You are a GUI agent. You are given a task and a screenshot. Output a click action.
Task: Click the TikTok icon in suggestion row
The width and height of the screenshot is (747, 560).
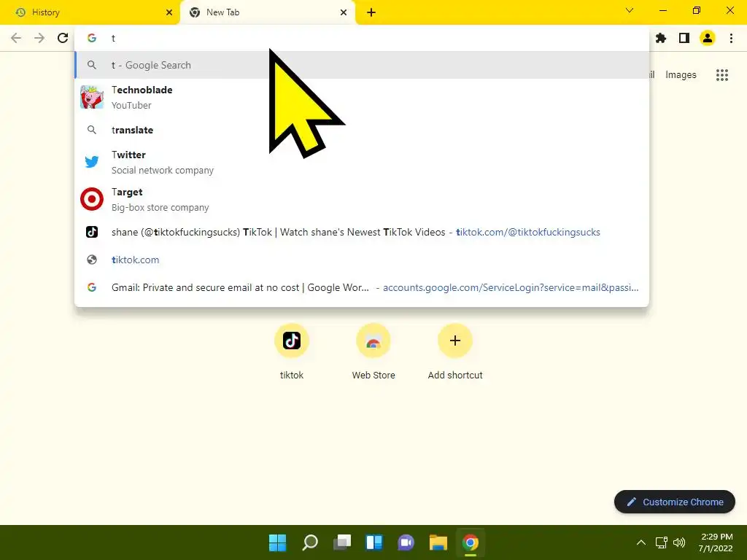pos(92,232)
